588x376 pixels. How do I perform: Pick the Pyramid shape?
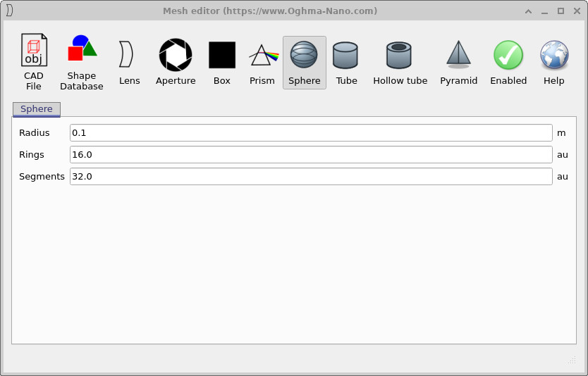point(458,62)
